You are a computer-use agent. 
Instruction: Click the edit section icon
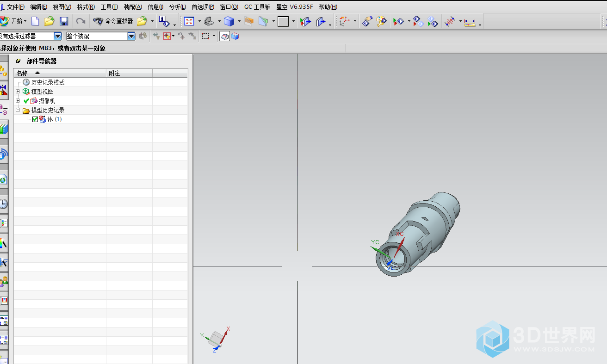pyautogui.click(x=263, y=21)
